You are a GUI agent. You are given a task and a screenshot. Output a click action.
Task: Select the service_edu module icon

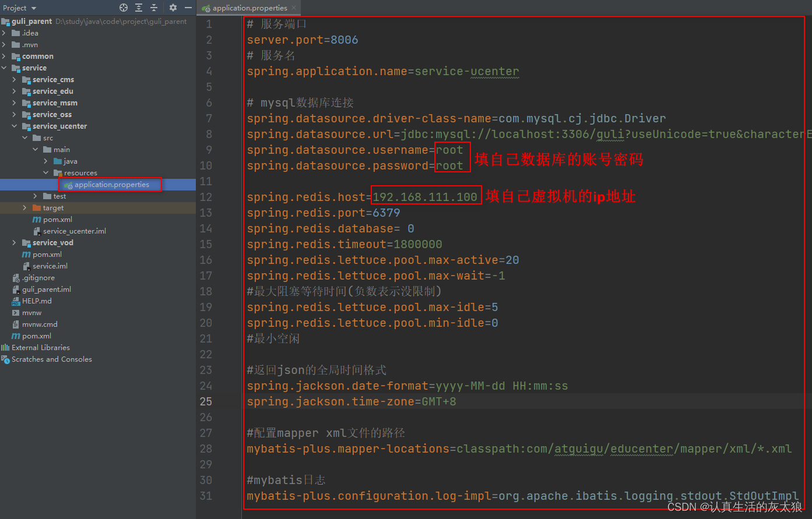(26, 91)
